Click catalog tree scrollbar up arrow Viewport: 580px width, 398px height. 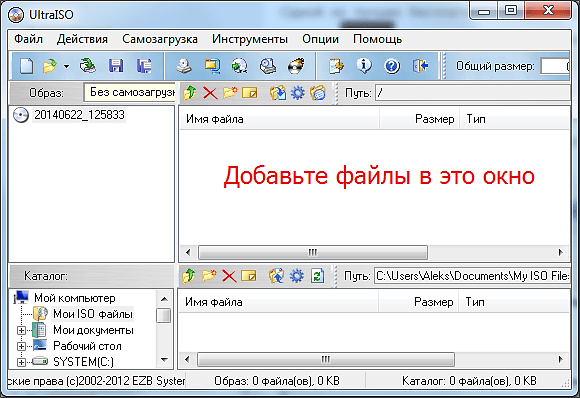tap(164, 299)
